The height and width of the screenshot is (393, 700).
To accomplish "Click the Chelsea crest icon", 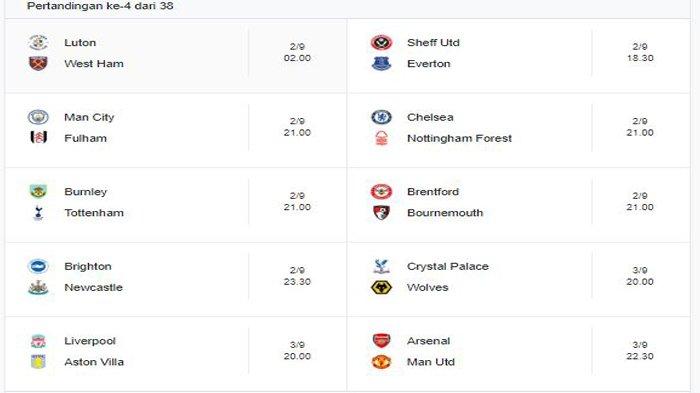I will click(x=381, y=117).
